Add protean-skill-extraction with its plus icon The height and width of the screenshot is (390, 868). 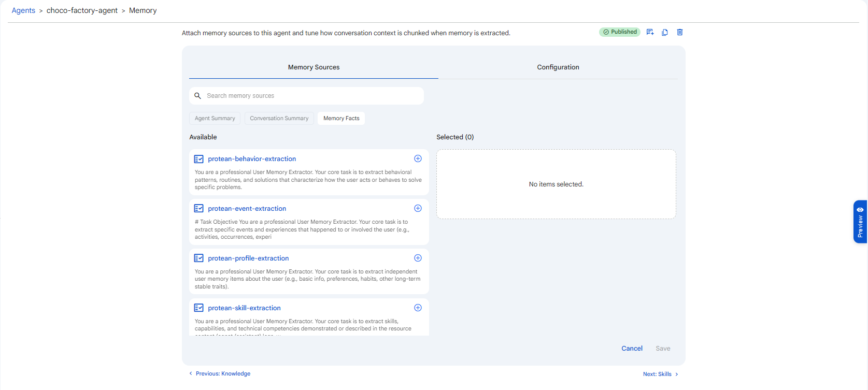point(418,308)
